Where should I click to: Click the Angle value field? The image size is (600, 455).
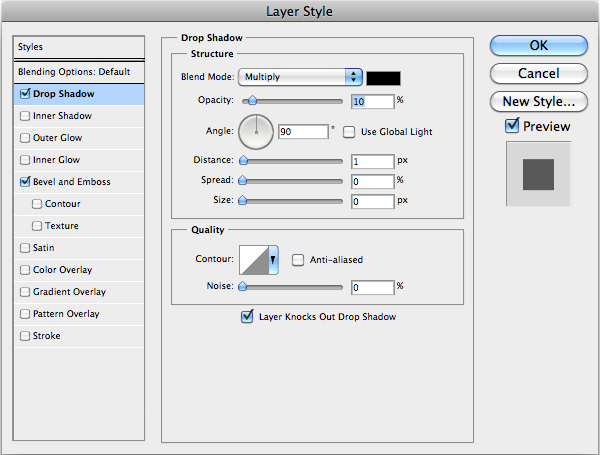[x=303, y=132]
